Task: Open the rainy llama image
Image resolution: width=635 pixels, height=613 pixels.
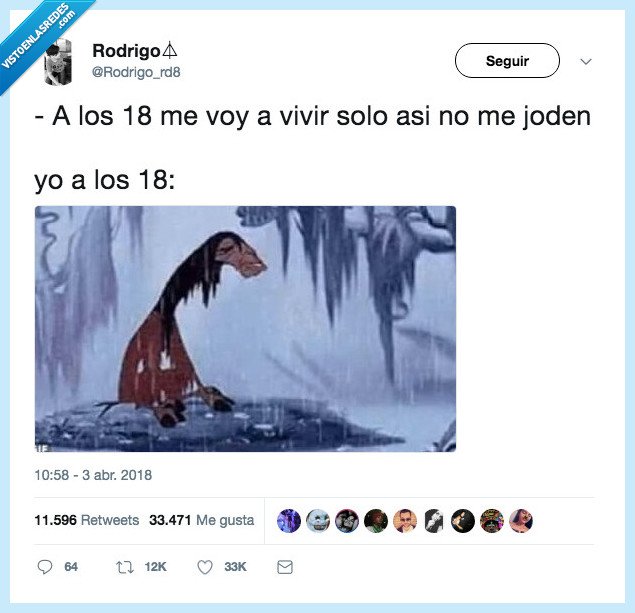Action: pyautogui.click(x=245, y=329)
